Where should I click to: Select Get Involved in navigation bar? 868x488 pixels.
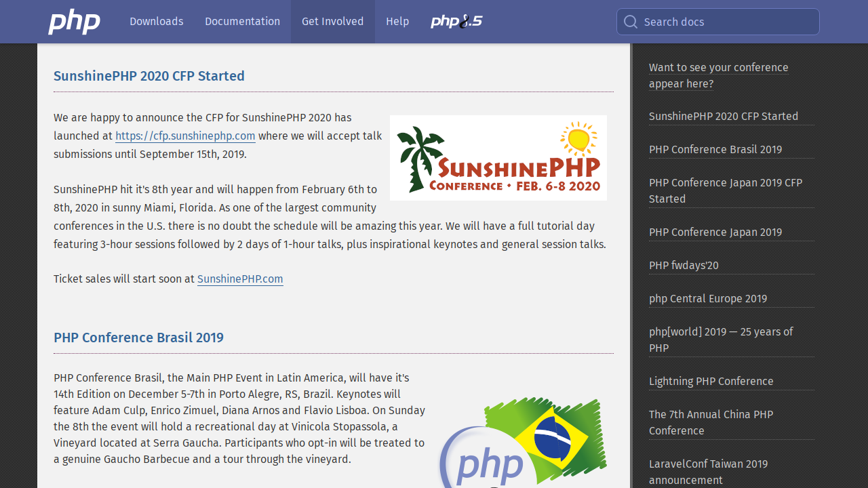332,22
